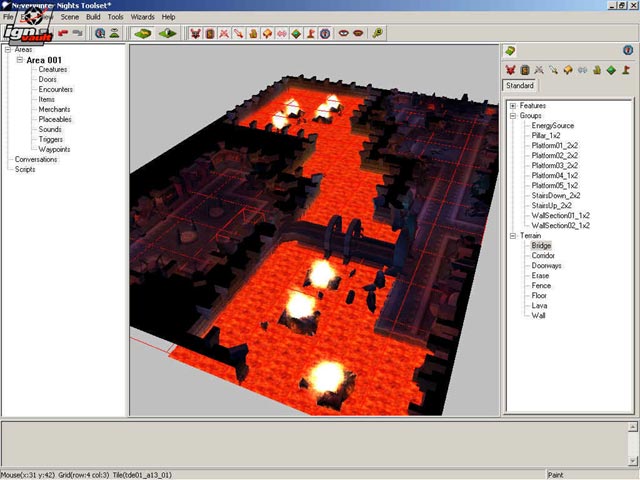The image size is (640, 480).
Task: Open the terrain tile palette icon above right panel
Action: [510, 50]
